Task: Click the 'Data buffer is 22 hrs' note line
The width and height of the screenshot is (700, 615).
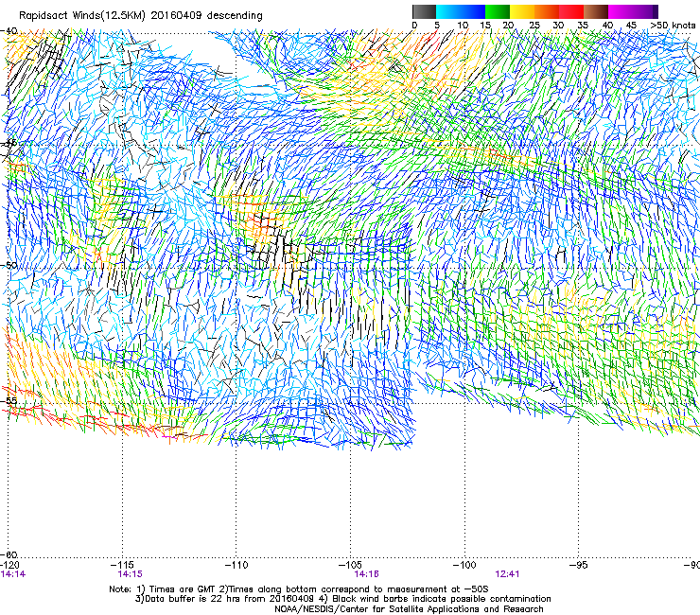Action: click(x=342, y=599)
